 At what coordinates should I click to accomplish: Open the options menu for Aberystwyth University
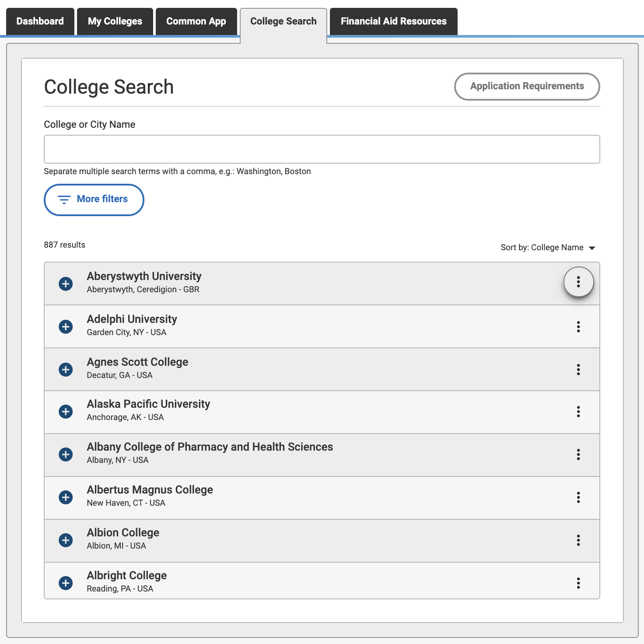tap(578, 282)
